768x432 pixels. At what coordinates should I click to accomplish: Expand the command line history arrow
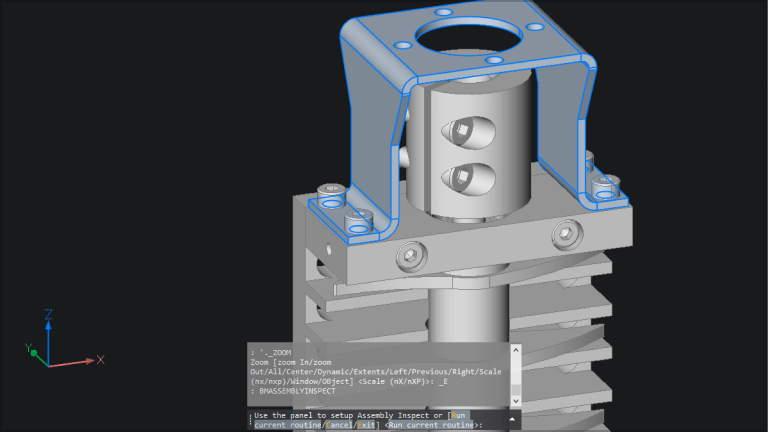coord(512,419)
